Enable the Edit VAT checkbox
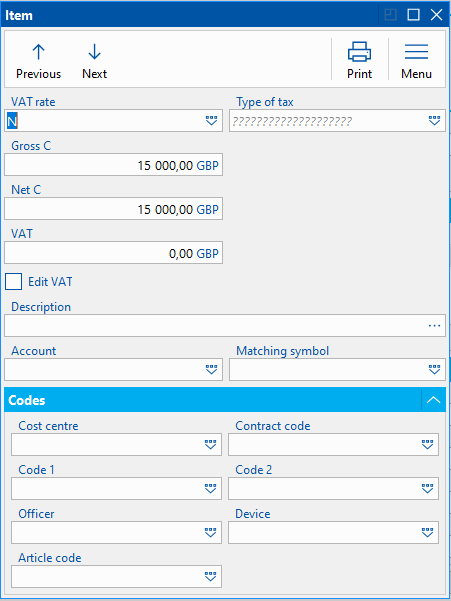 click(x=13, y=282)
